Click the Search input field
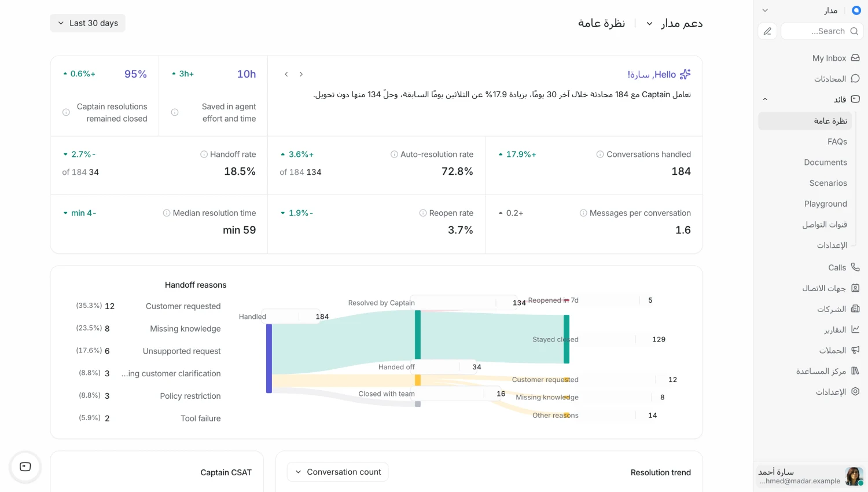The height and width of the screenshot is (492, 868). 822,31
